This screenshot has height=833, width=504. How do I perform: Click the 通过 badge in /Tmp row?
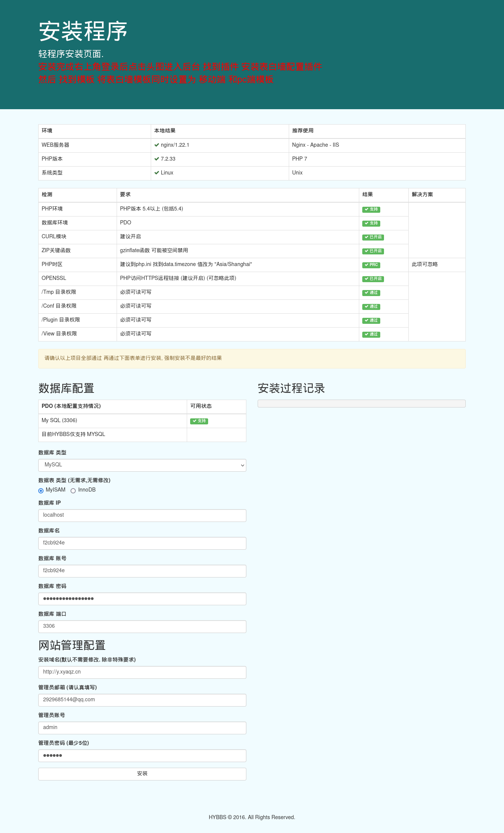pos(371,293)
